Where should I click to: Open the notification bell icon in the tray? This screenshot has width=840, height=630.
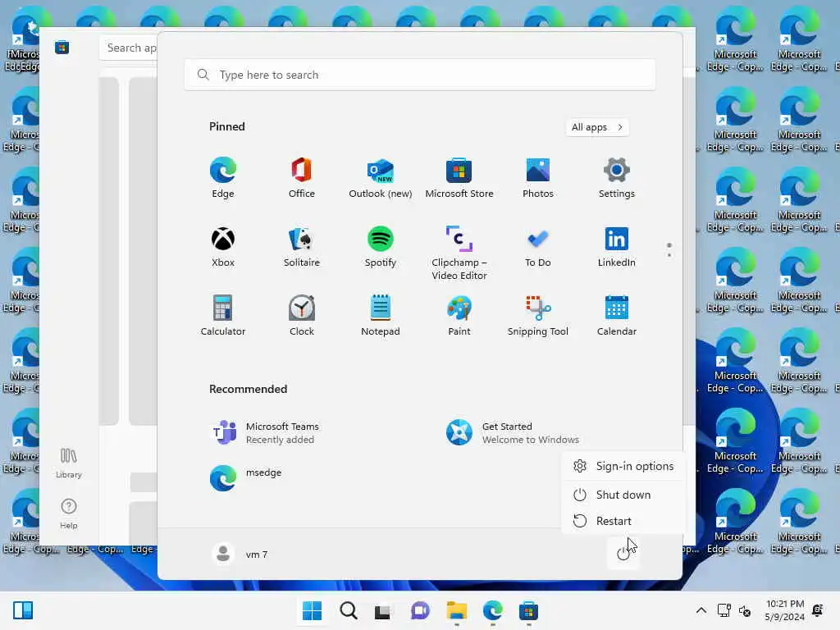click(x=818, y=609)
